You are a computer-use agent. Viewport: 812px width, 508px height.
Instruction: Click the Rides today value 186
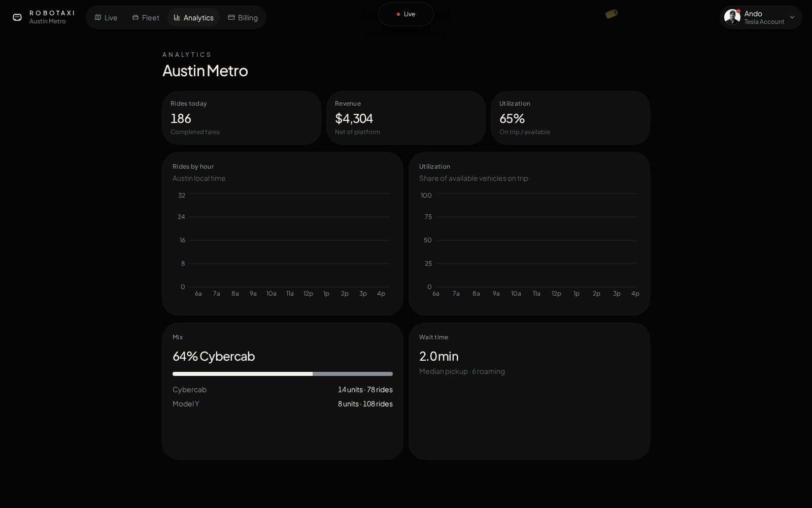click(x=181, y=118)
